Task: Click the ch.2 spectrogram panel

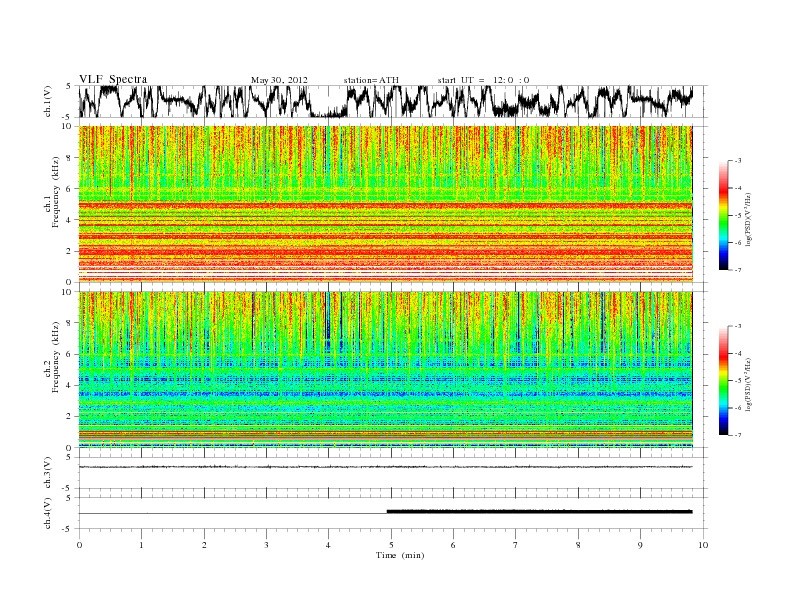Action: coord(386,370)
